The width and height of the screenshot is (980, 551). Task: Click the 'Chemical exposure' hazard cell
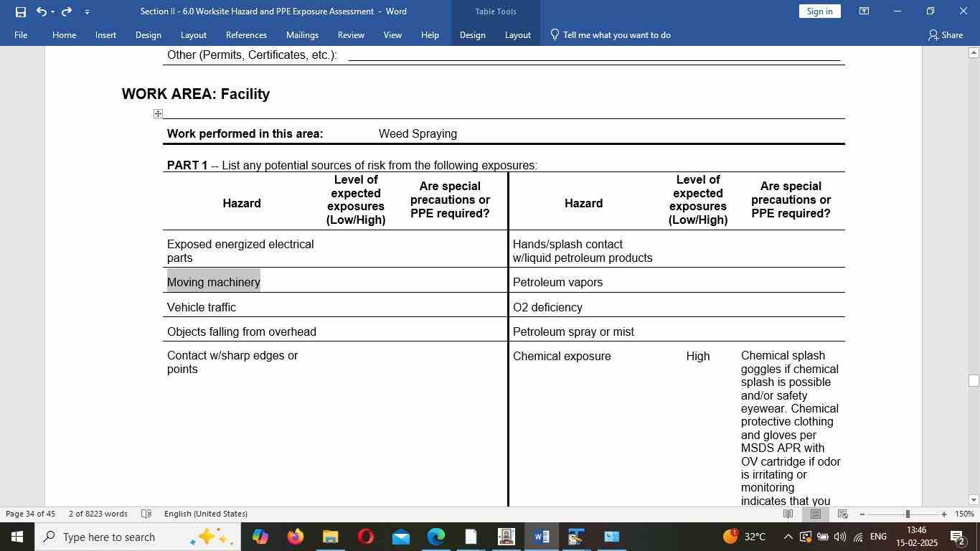[x=562, y=357]
